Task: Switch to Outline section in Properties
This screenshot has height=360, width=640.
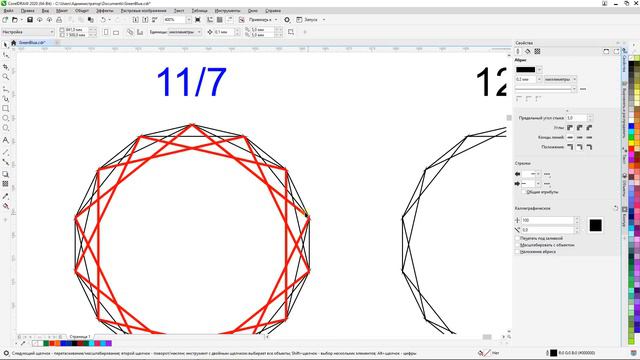Action: tap(518, 51)
